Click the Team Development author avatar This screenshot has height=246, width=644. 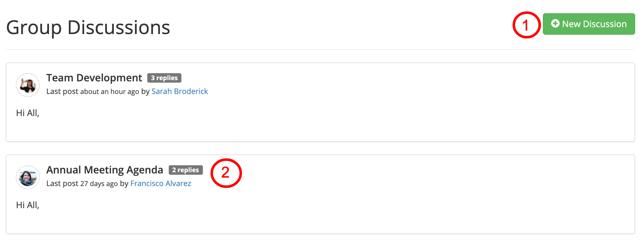[x=28, y=85]
